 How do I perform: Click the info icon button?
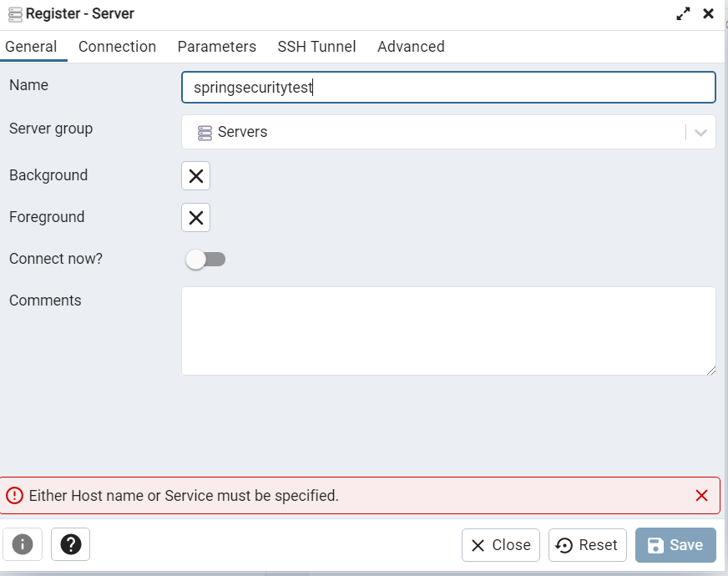pos(23,545)
